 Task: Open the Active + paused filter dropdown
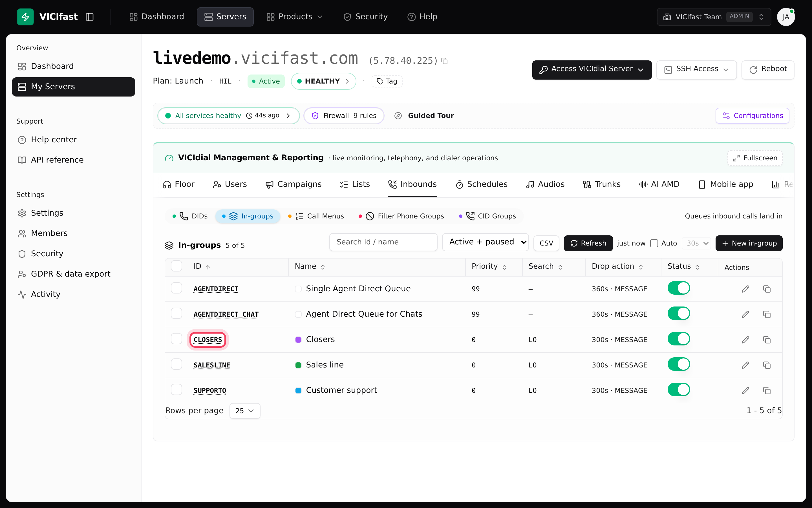[485, 242]
